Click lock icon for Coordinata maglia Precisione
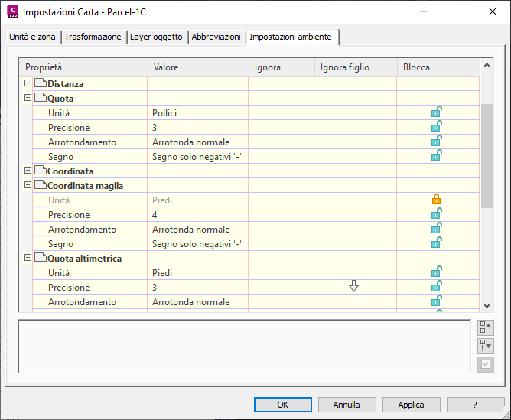Viewport: 511px width, 420px height. [437, 214]
